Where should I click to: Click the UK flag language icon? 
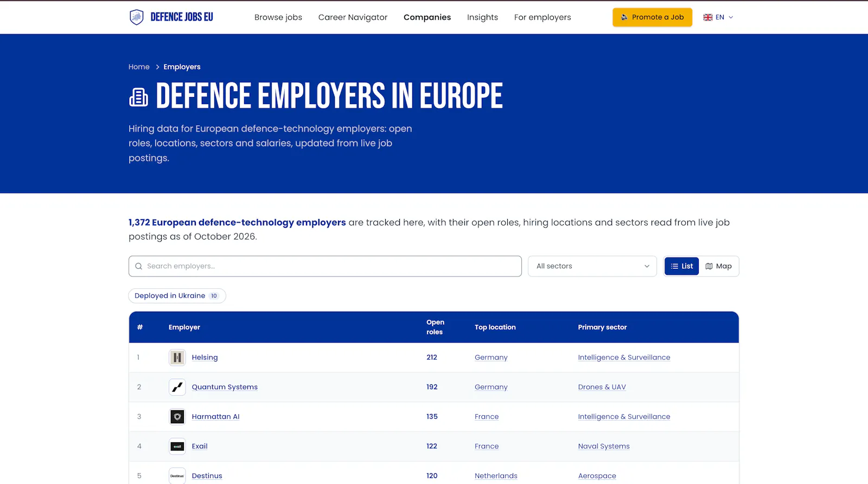(x=708, y=17)
